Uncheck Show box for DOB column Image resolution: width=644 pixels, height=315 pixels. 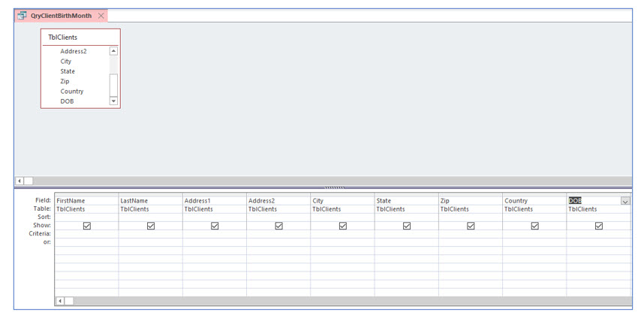599,226
